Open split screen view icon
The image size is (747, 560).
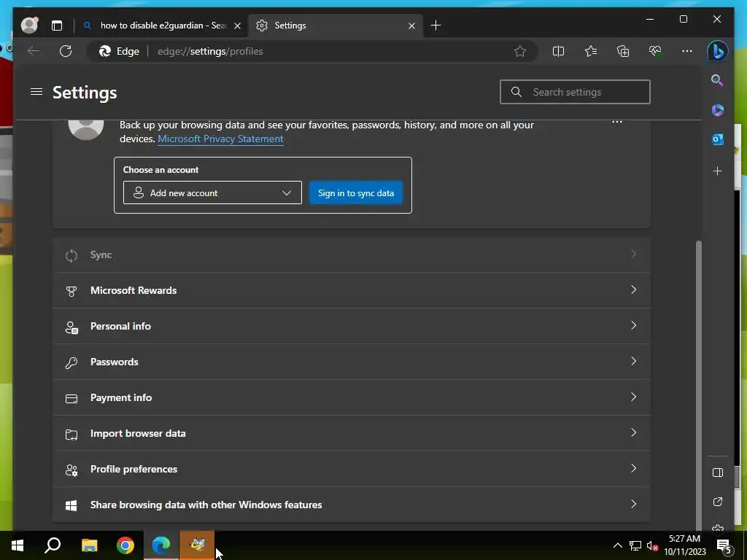558,51
